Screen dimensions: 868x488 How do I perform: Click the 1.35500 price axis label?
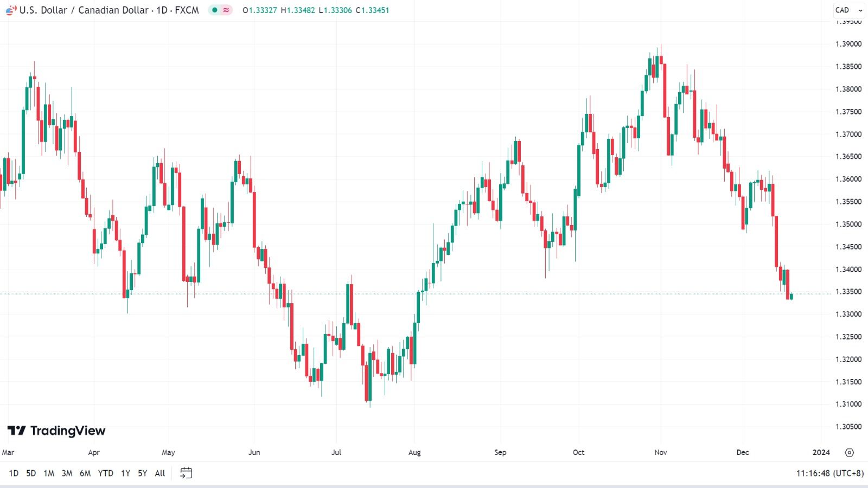848,202
